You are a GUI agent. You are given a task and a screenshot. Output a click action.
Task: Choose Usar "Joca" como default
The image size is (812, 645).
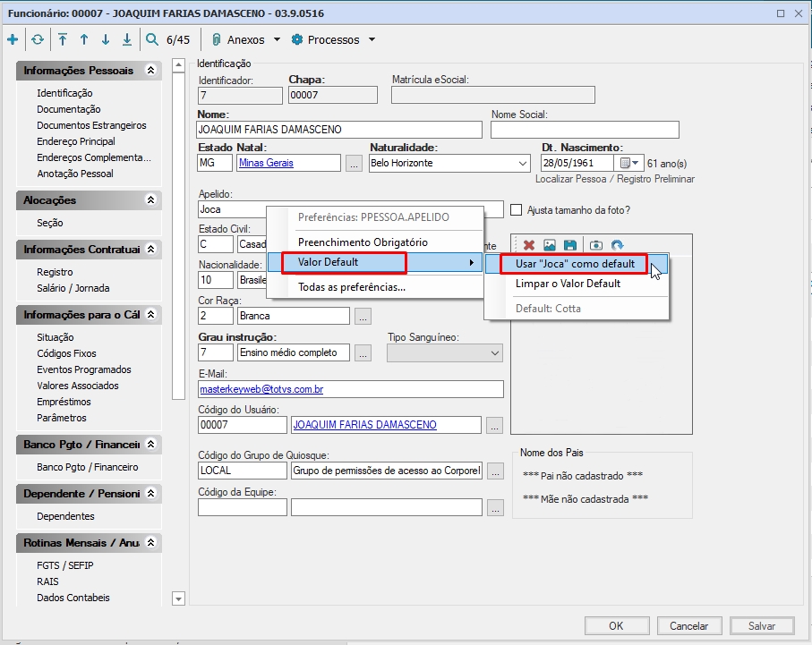pos(576,264)
